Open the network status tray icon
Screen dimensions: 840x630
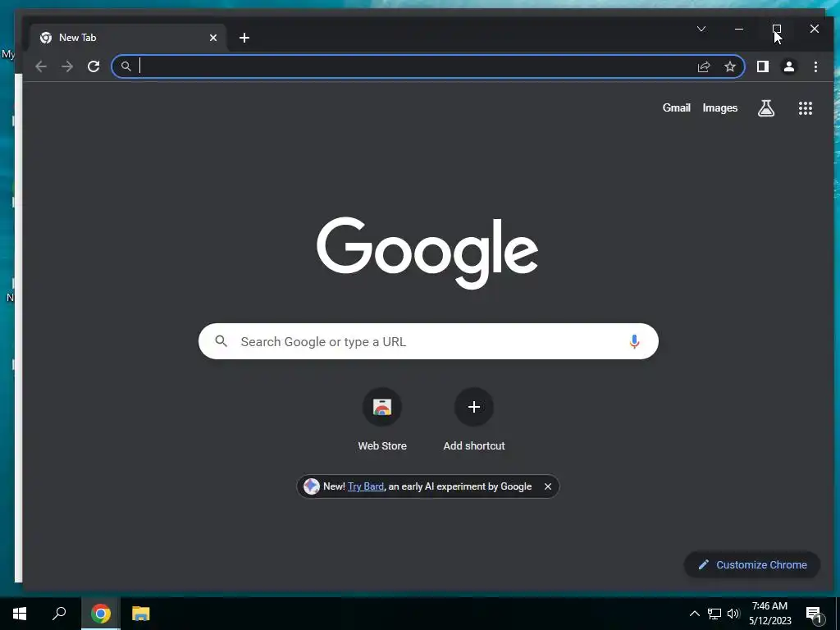tap(714, 614)
